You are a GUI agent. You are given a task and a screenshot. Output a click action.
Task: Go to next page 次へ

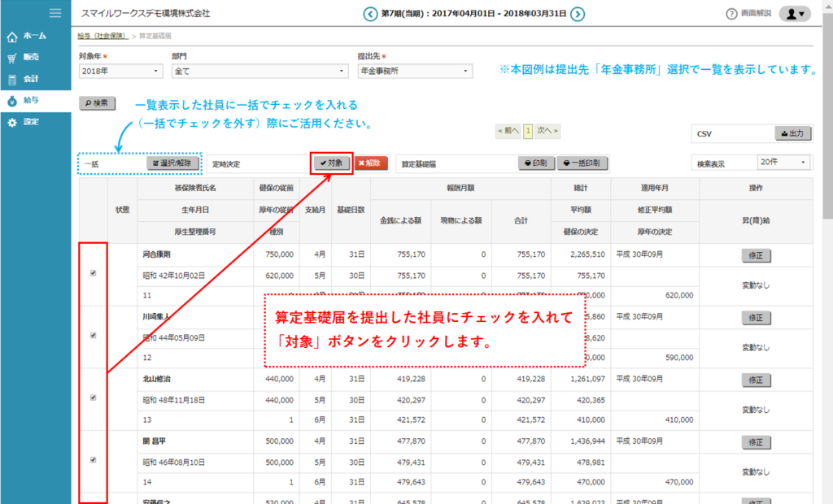(x=547, y=131)
